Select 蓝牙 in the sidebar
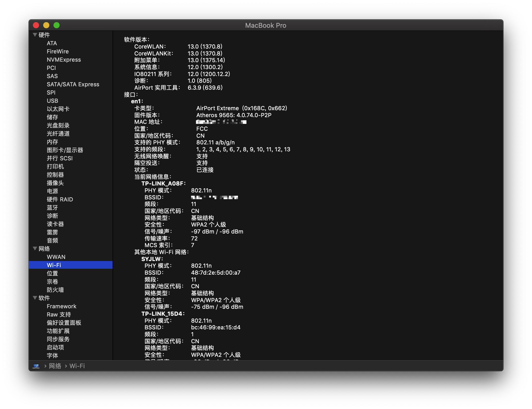This screenshot has width=532, height=409. pos(52,208)
